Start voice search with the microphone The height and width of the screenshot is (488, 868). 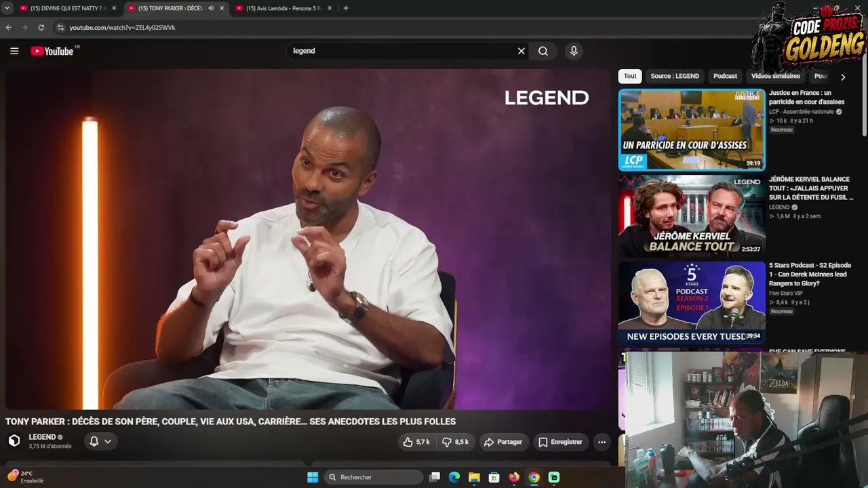click(574, 51)
